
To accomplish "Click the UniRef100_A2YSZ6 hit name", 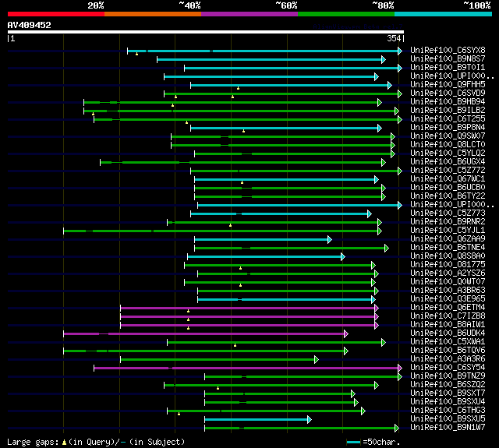I will pos(448,273).
